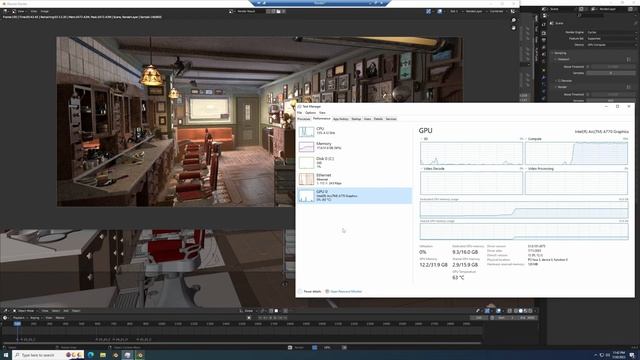Screen dimensions: 640x360
Task: Click the Render Result image browse icon
Action: click(x=231, y=11)
